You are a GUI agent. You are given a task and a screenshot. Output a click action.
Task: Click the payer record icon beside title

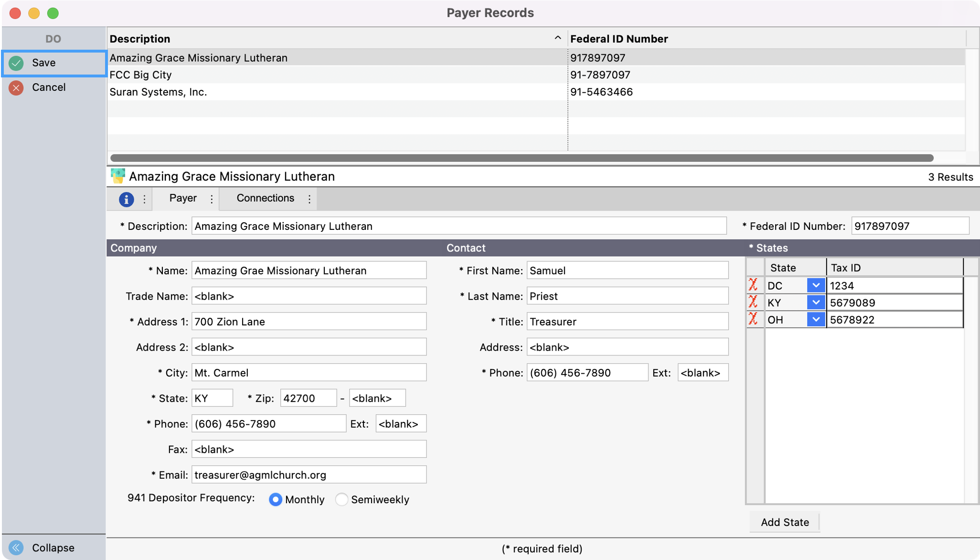pyautogui.click(x=117, y=176)
